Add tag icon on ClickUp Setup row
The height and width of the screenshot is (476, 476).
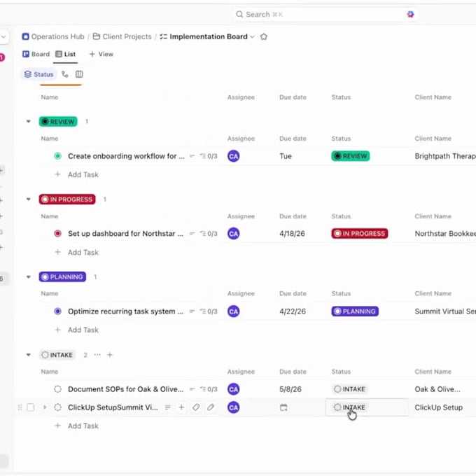pos(196,407)
